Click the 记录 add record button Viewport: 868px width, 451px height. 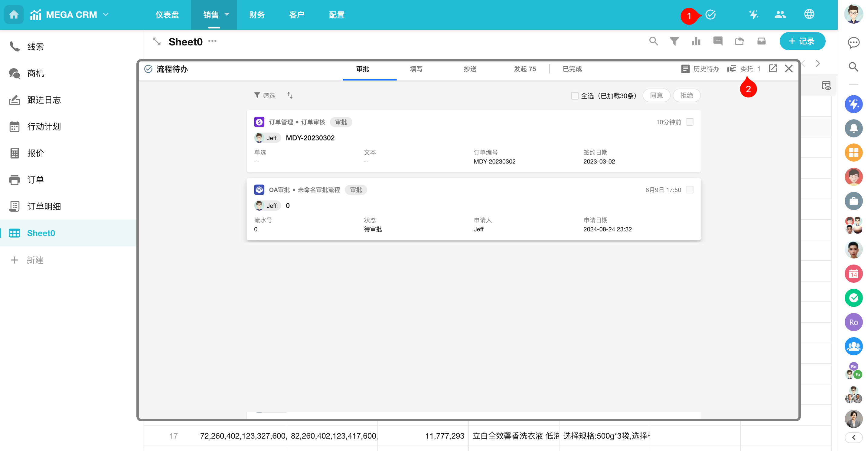coord(802,41)
